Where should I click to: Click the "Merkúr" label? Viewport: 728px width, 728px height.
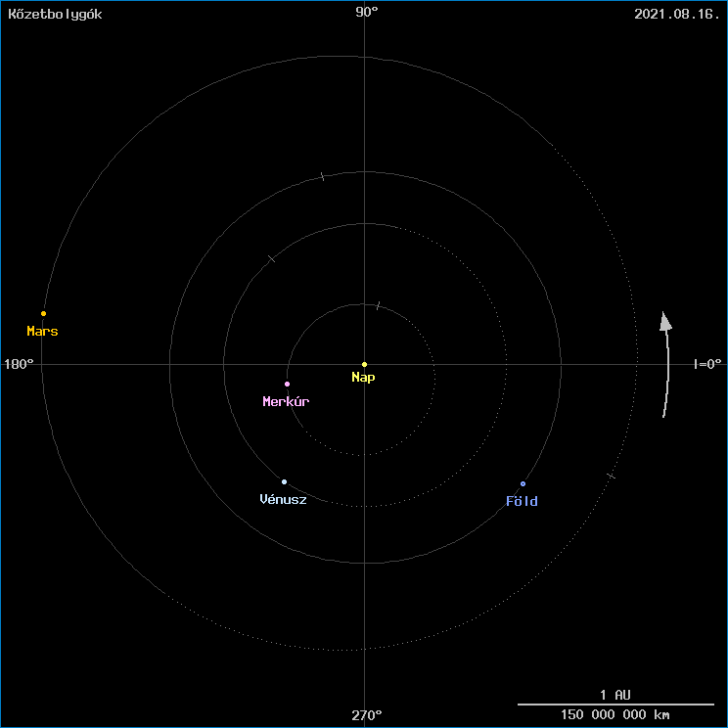click(286, 401)
